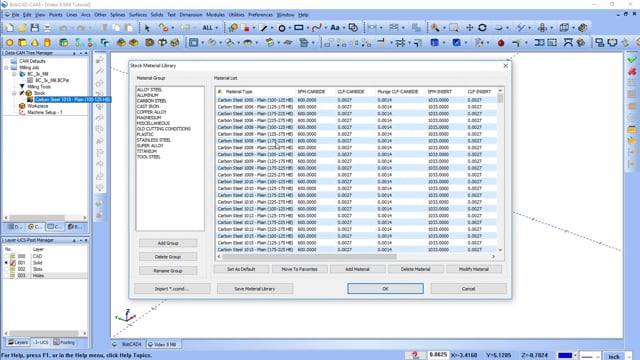Click the help question mark in status bar
The image size is (640, 360).
point(415,356)
